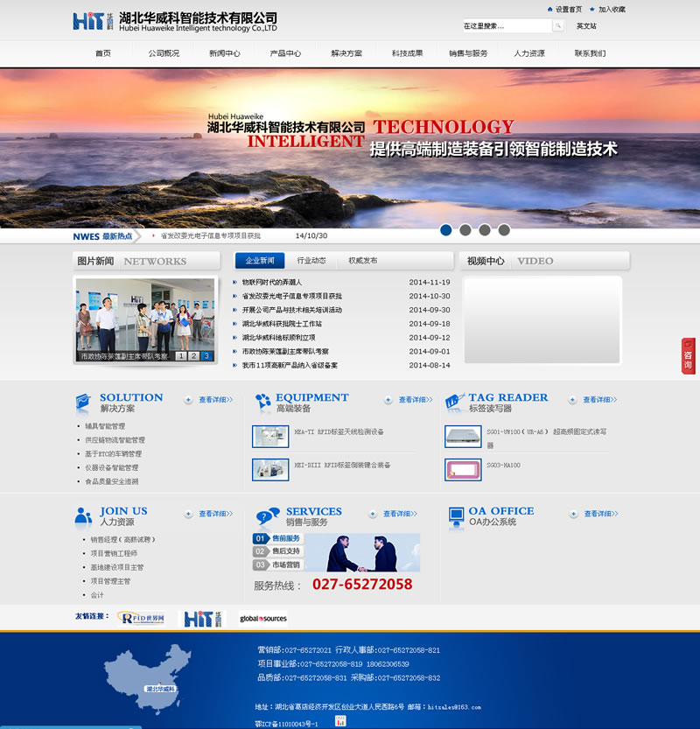Open the RFID世界网 partner logo link
Image resolution: width=700 pixels, height=729 pixels.
coord(142,618)
